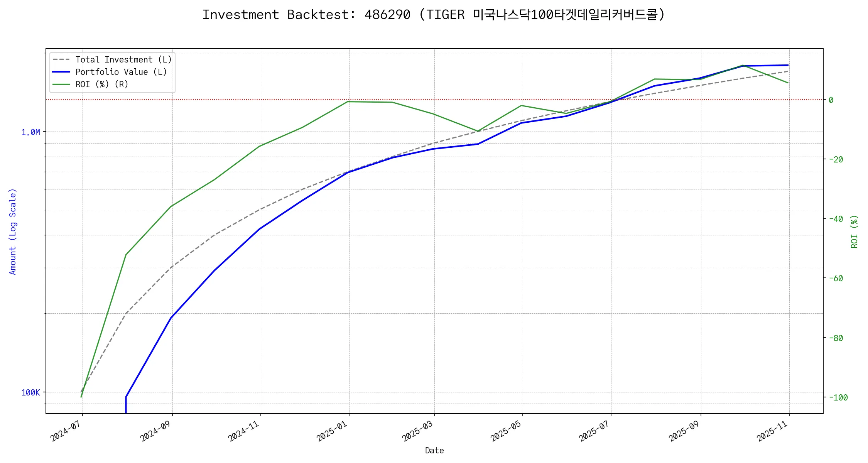
Task: Click the 2025-01 date tick label
Action: [332, 431]
